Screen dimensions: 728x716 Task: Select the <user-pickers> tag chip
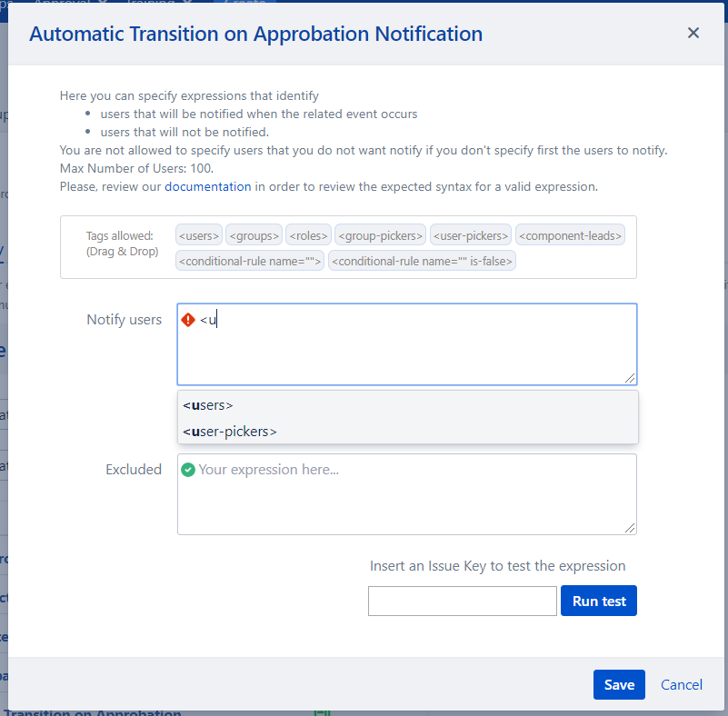[471, 235]
